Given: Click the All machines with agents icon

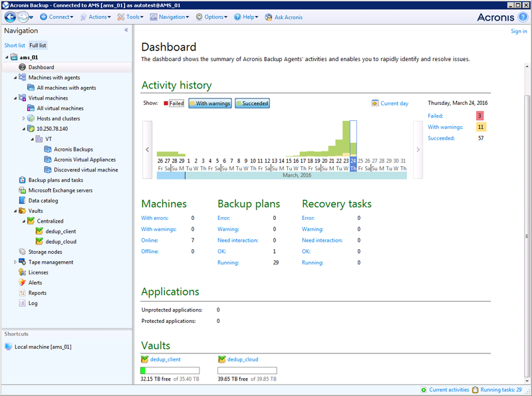Looking at the screenshot, I should tap(31, 88).
